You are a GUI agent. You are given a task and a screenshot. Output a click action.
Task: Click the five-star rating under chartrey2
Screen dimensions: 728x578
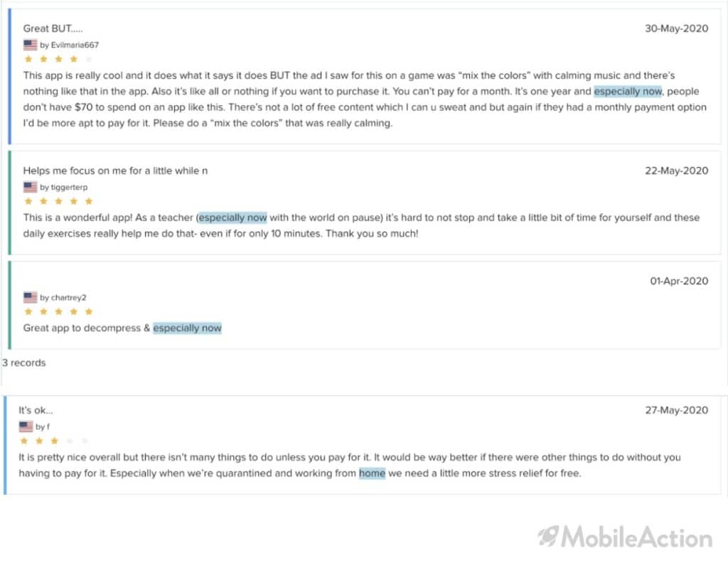[58, 311]
